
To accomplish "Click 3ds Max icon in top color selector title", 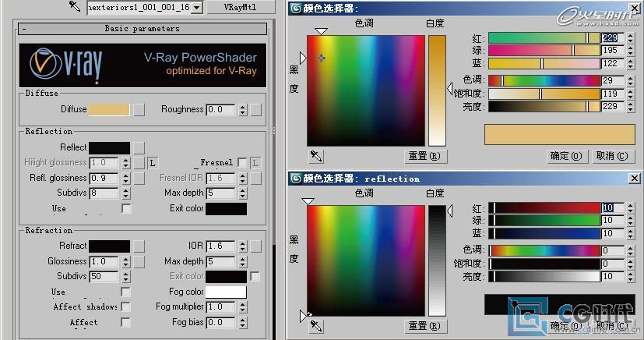I will tap(296, 8).
